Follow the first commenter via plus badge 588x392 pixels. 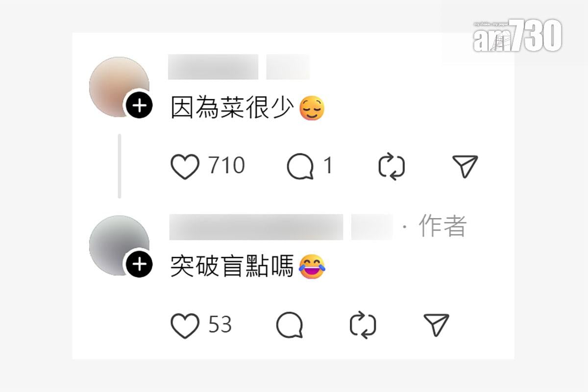139,105
